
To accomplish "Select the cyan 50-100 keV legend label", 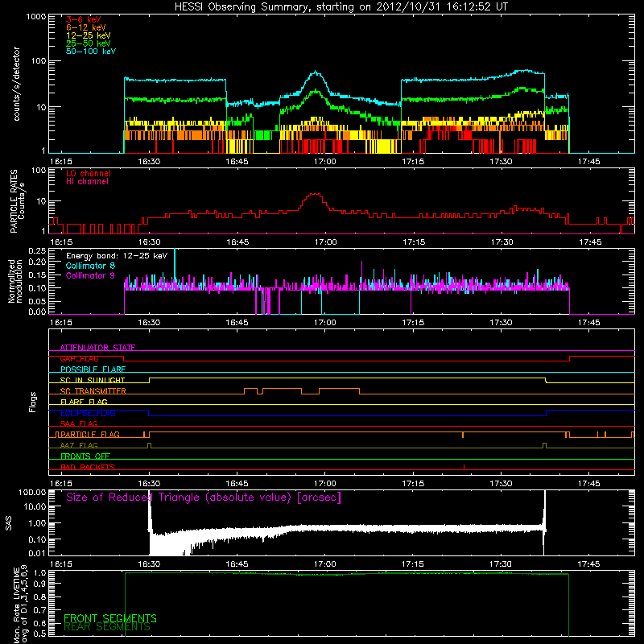I will click(91, 52).
